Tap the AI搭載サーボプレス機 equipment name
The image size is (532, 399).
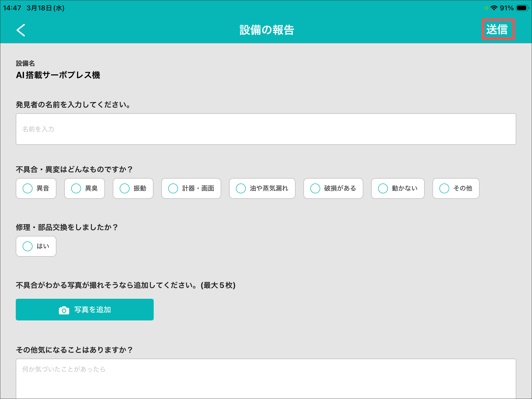[x=58, y=75]
